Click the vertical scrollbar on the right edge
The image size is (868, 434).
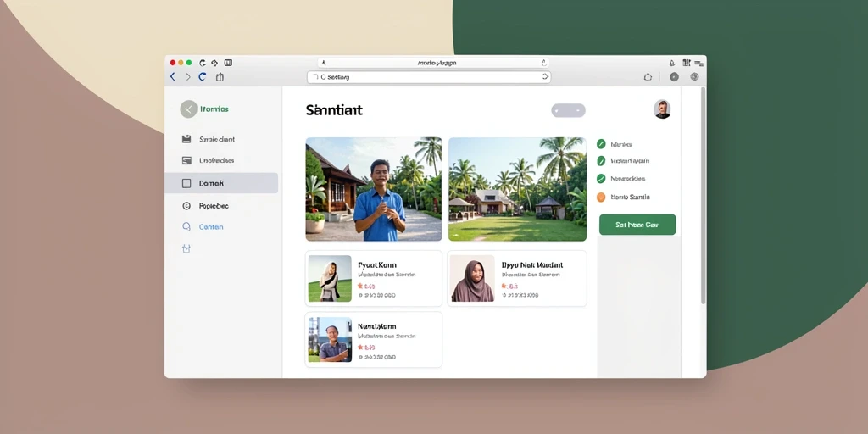tap(703, 195)
